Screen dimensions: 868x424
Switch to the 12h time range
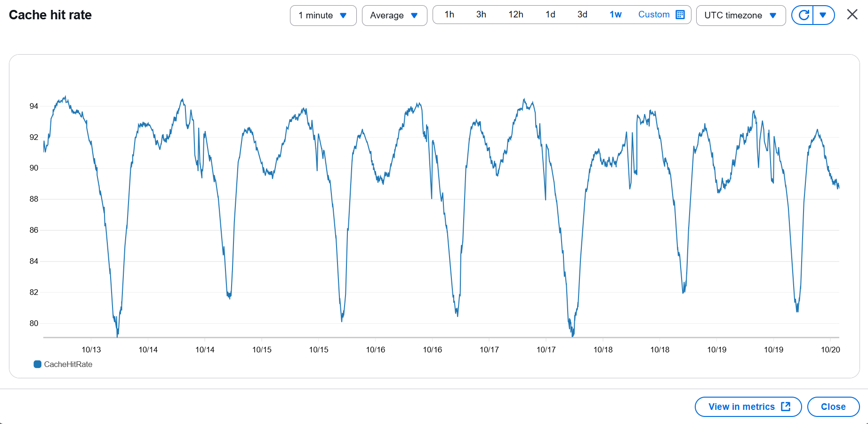point(515,15)
